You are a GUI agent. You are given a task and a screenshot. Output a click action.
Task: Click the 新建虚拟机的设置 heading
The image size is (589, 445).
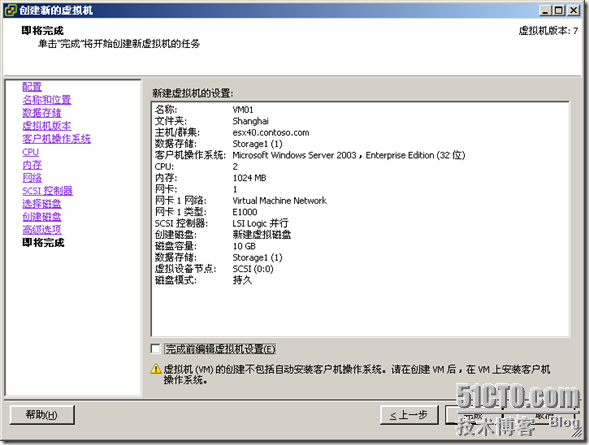(x=193, y=93)
